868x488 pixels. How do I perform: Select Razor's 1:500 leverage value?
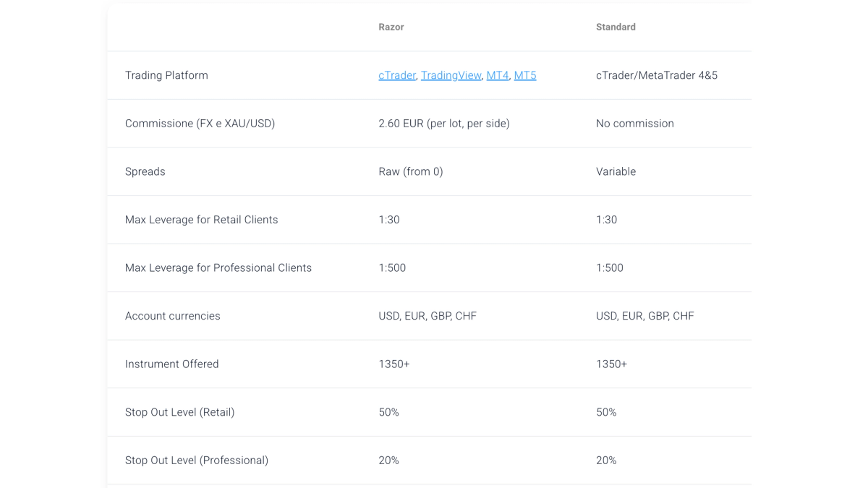(392, 267)
